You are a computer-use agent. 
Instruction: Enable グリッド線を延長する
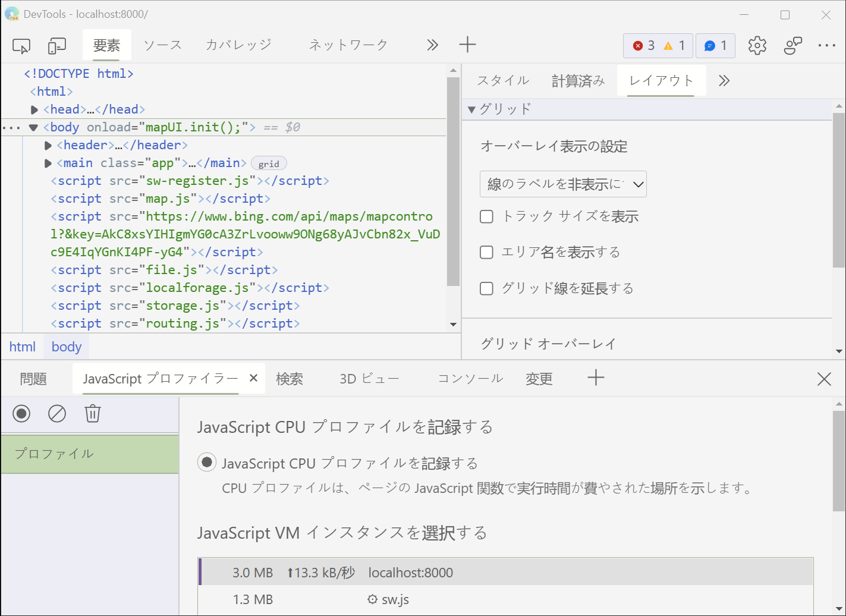[486, 288]
